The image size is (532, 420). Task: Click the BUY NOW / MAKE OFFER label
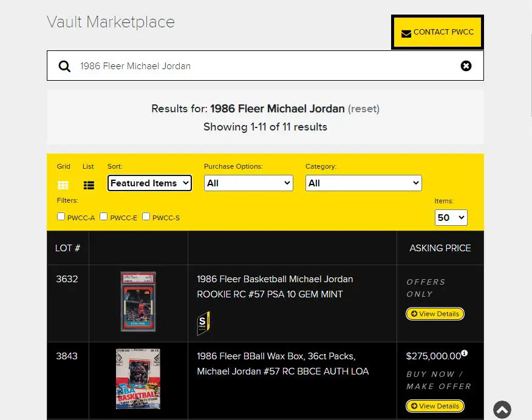(x=438, y=381)
